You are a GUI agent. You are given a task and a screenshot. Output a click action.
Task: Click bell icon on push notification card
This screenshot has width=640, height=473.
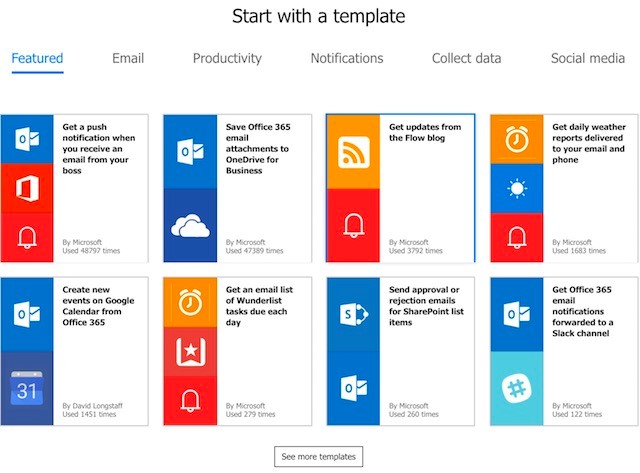tap(27, 237)
